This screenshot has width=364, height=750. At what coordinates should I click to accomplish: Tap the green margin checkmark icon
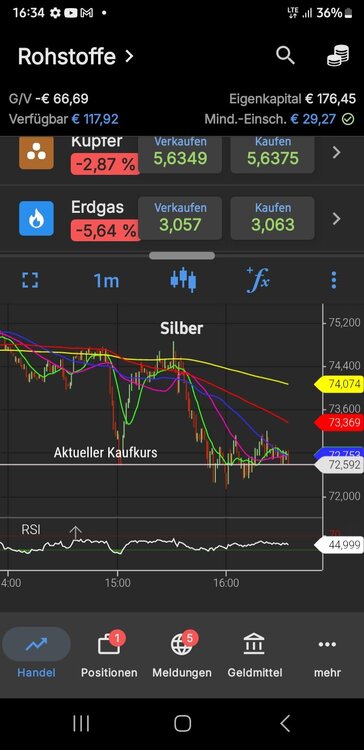[349, 119]
